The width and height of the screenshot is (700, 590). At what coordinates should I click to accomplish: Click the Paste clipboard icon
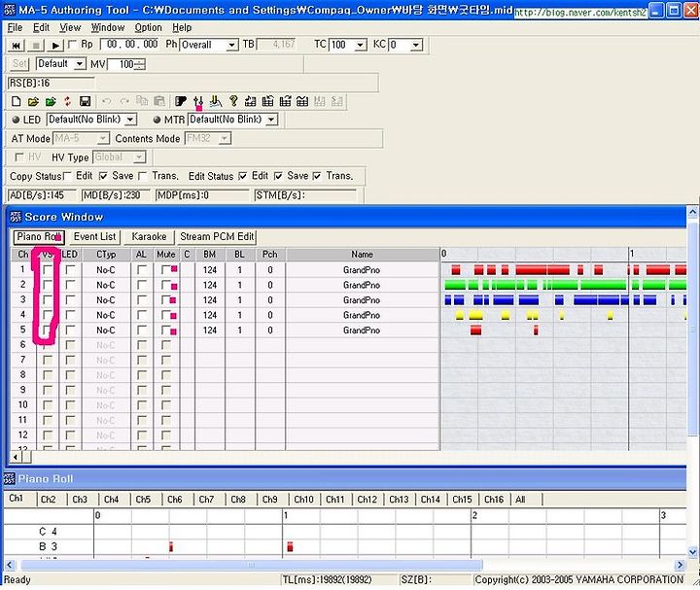159,101
